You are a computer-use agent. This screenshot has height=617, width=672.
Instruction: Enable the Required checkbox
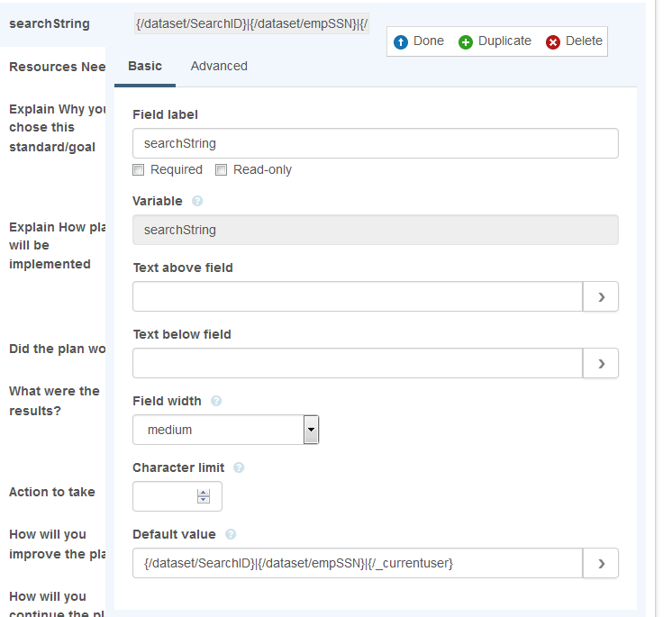139,169
